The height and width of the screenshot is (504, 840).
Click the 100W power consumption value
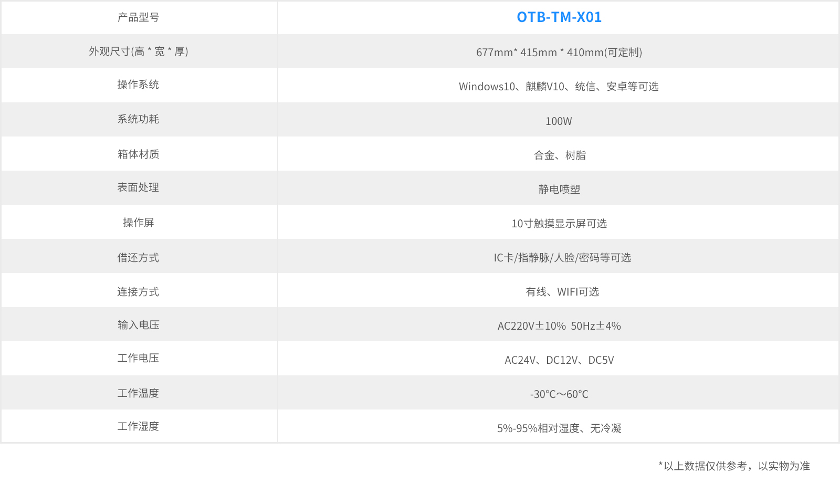point(559,121)
